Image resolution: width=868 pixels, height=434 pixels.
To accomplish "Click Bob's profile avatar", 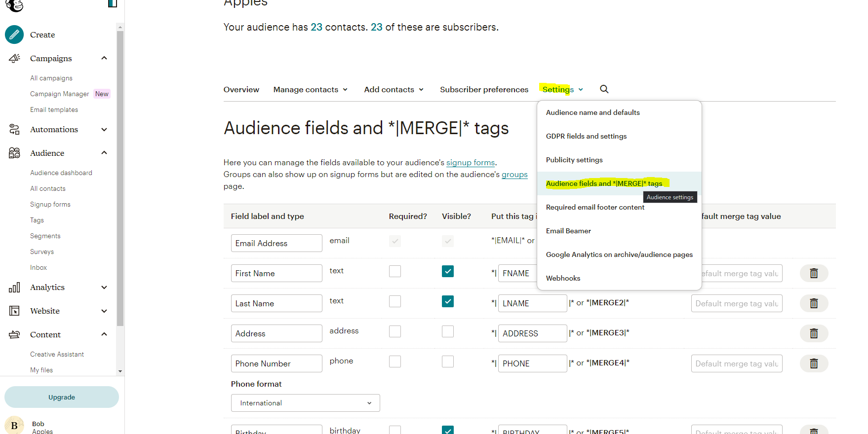I will (14, 425).
